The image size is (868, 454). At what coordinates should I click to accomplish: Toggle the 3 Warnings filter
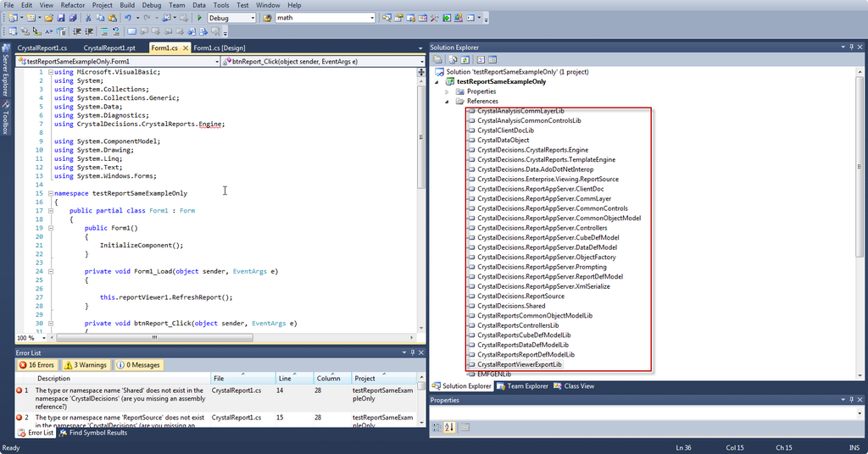coord(85,365)
